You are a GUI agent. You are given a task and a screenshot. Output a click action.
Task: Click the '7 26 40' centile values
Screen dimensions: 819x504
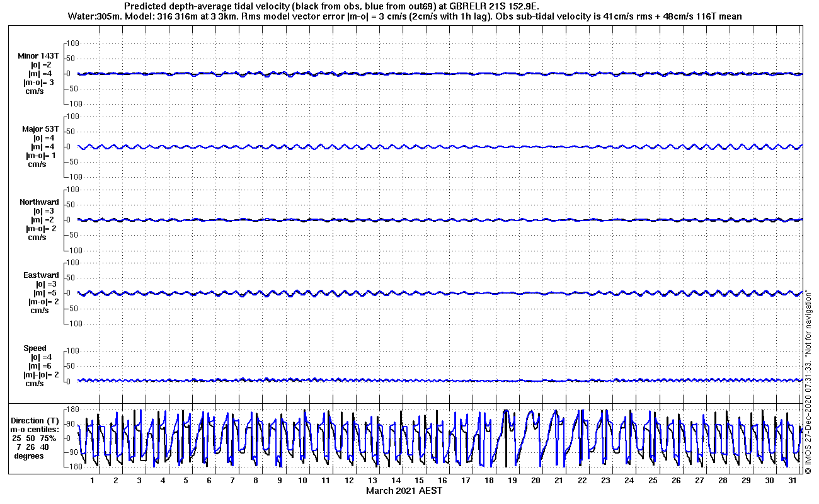(34, 447)
